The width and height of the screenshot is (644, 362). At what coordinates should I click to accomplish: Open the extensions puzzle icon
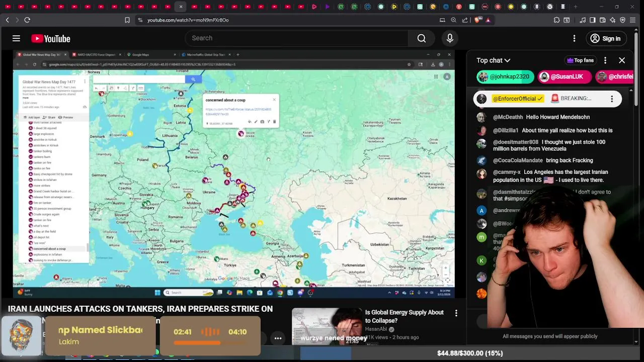[x=556, y=20]
